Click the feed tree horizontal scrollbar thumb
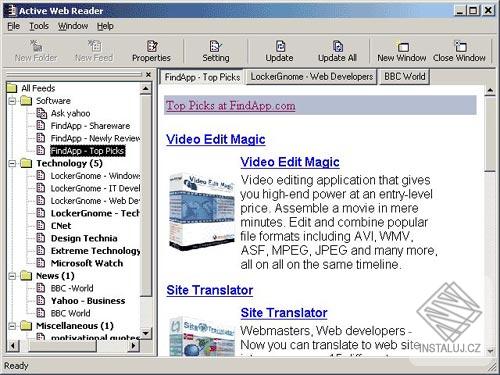 (62, 345)
